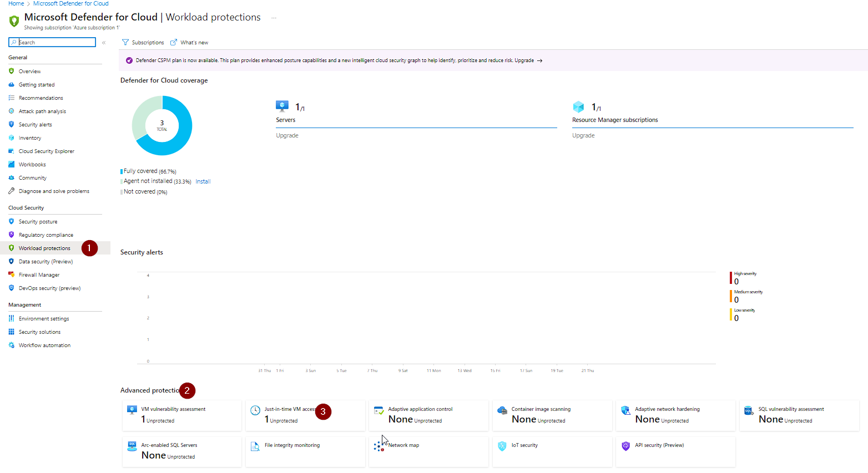The image size is (868, 473).
Task: Click the Workbooks chart icon
Action: pyautogui.click(x=11, y=164)
